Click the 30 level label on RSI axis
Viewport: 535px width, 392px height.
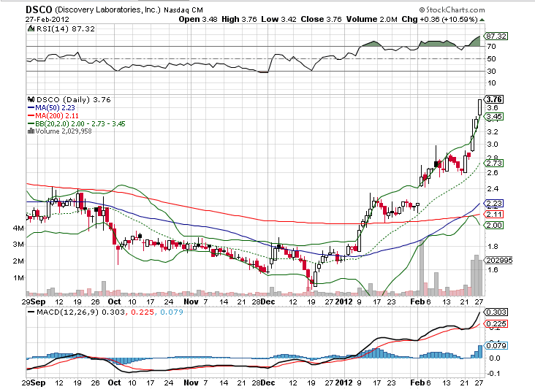pyautogui.click(x=491, y=71)
